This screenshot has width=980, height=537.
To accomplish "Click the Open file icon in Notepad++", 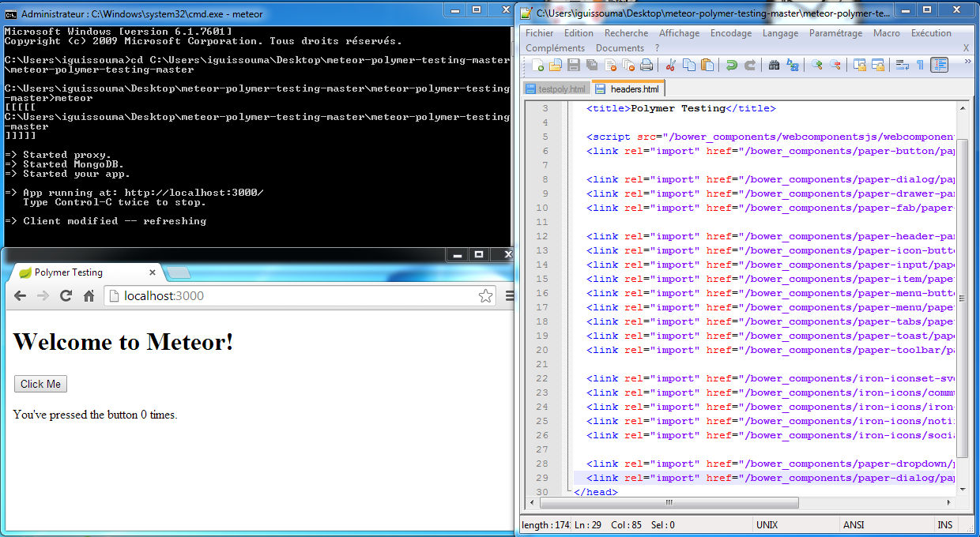I will coord(556,65).
